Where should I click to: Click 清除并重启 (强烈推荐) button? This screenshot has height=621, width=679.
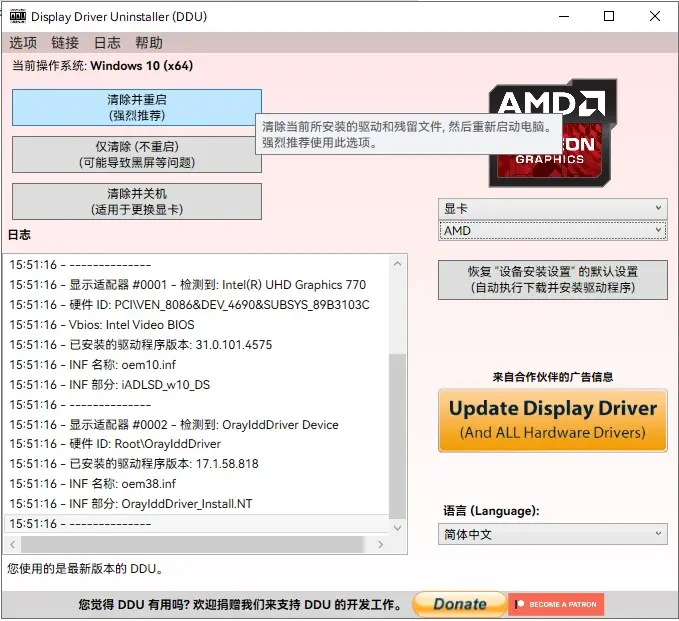[x=137, y=108]
